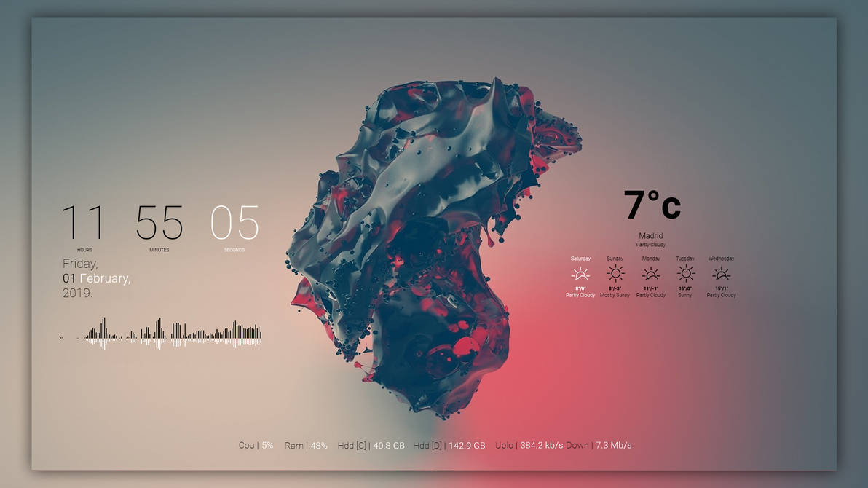Click Tuesday's sunny weather icon
868x488 pixels.
(x=685, y=274)
